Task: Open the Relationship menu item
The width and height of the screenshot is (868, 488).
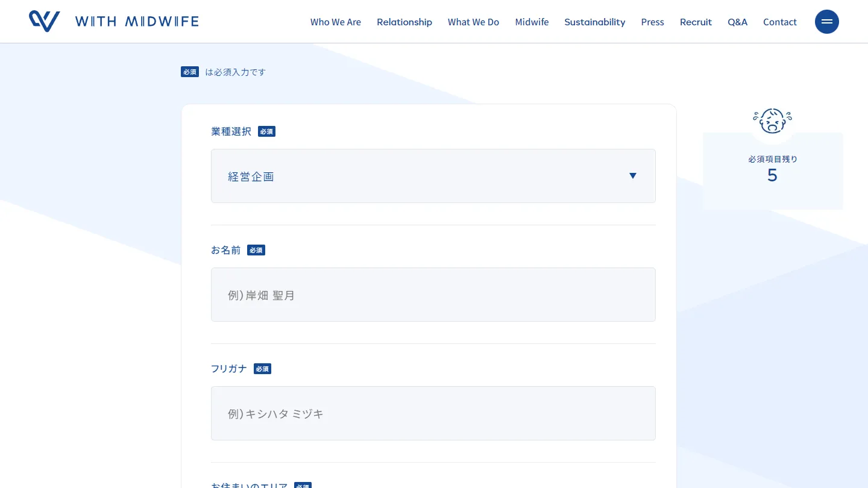Action: point(404,22)
